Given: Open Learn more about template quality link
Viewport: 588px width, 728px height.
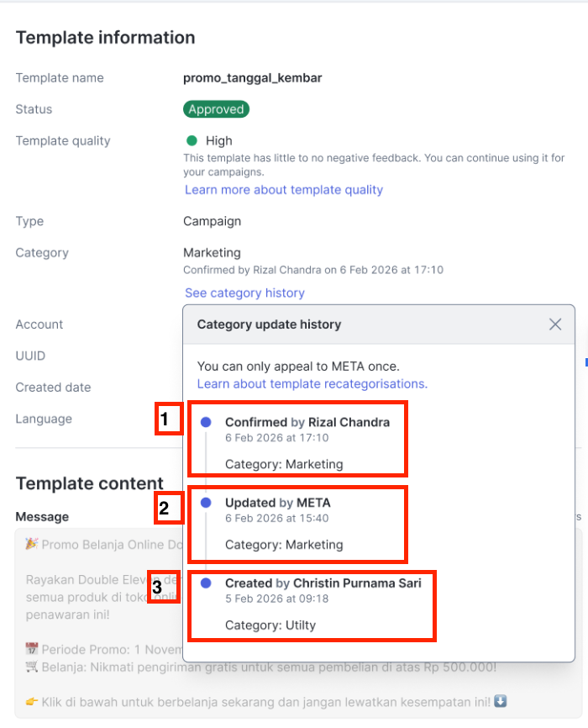Looking at the screenshot, I should click(284, 190).
